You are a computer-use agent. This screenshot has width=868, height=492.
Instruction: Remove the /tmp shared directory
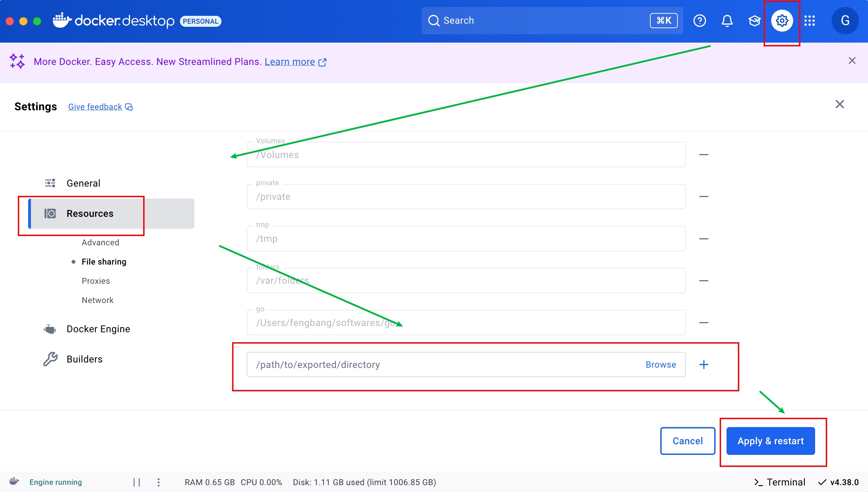(x=704, y=239)
